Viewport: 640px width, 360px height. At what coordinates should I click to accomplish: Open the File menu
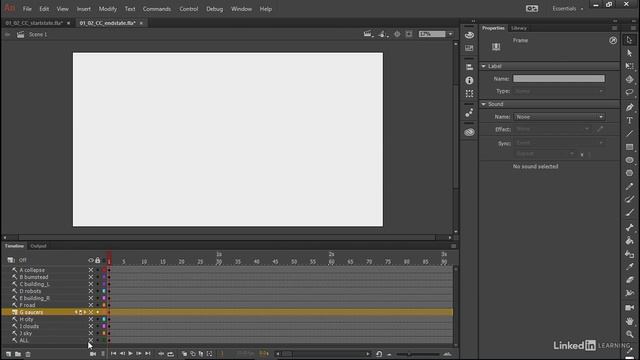click(27, 9)
